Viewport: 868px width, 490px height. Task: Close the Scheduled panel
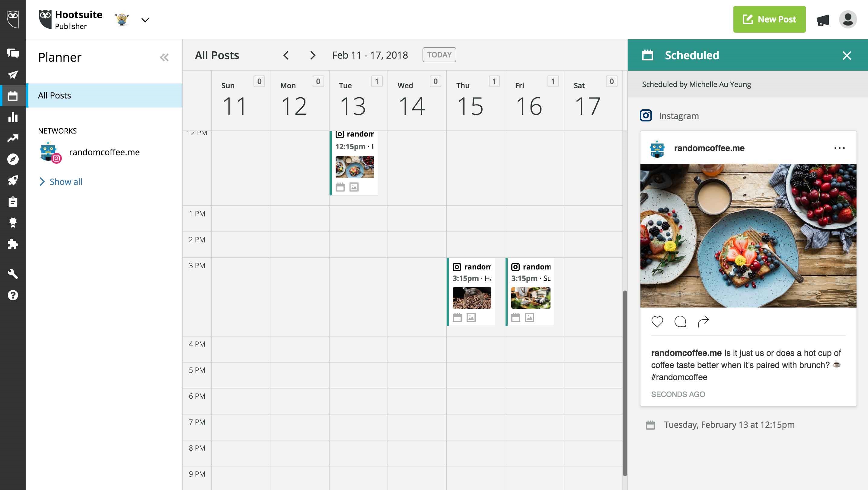pos(847,55)
